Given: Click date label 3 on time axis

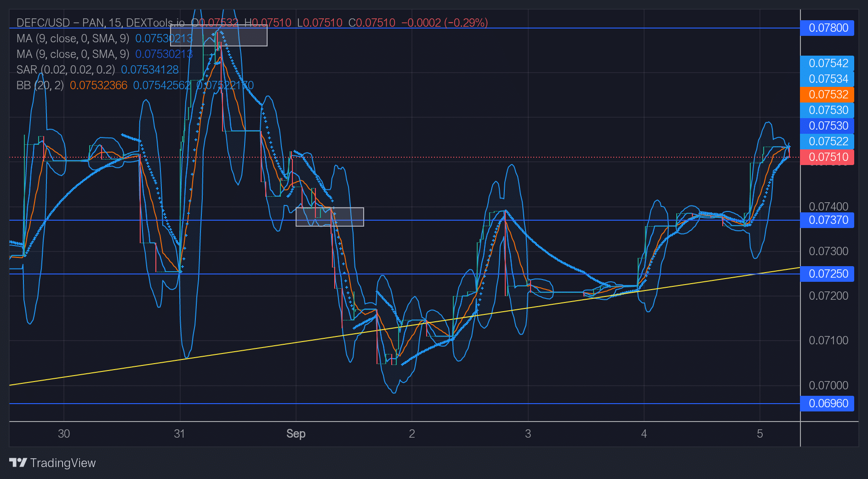Looking at the screenshot, I should pos(528,433).
